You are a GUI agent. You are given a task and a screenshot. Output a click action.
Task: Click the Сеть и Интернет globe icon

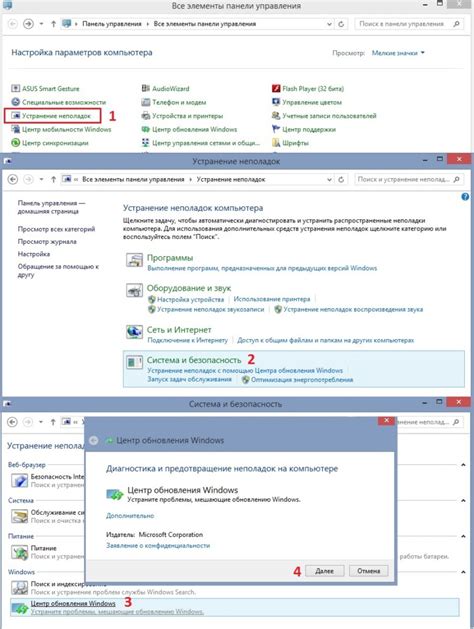click(x=134, y=332)
